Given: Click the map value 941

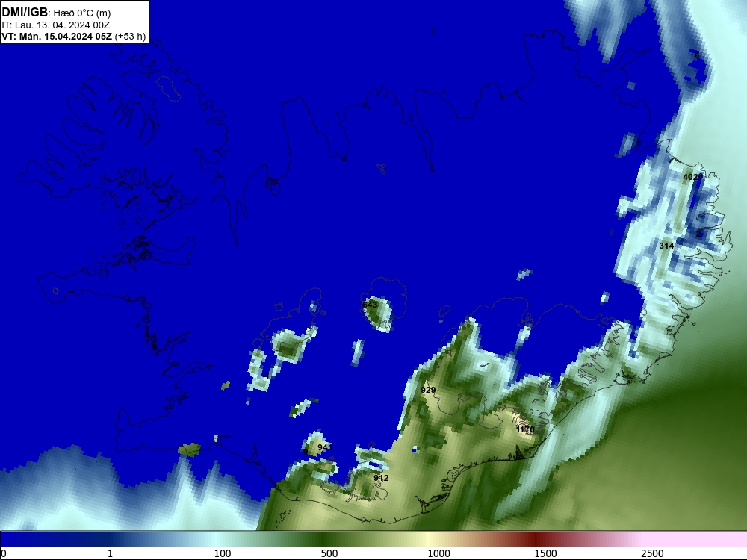Looking at the screenshot, I should (324, 447).
